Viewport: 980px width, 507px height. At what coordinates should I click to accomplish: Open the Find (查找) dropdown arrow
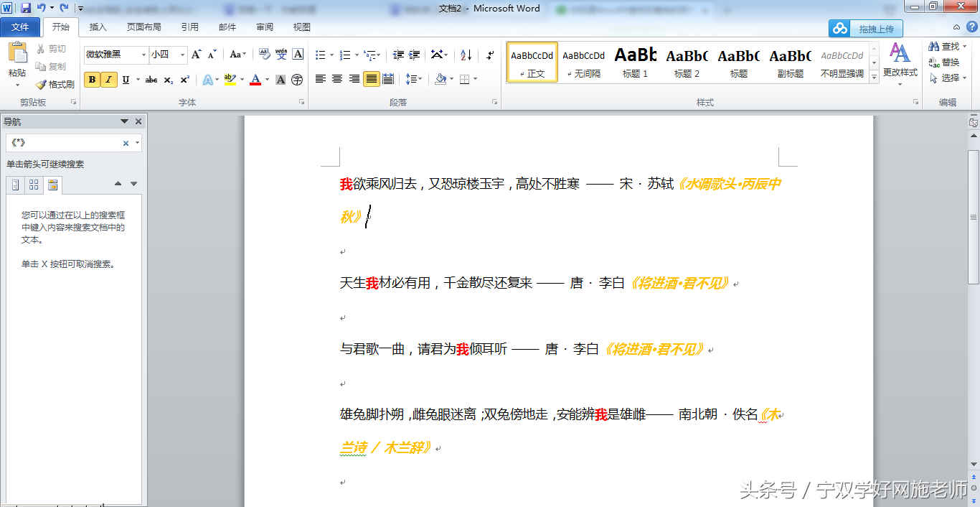(965, 47)
